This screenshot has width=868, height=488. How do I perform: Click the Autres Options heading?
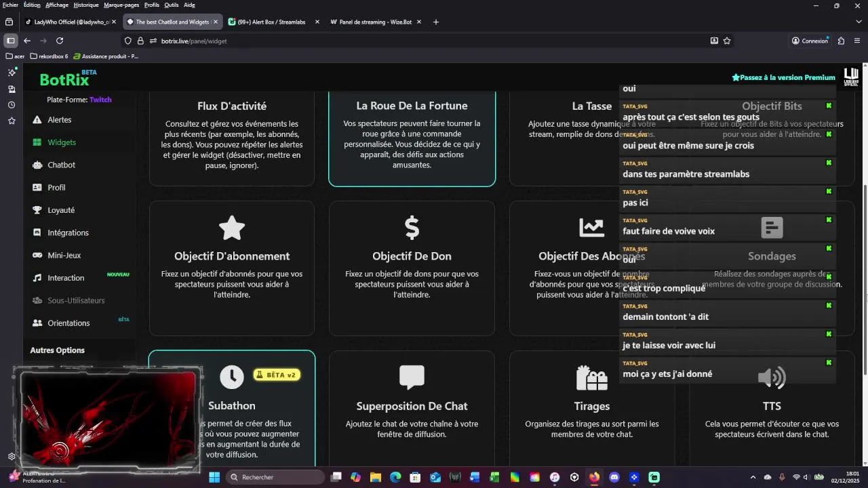tap(58, 350)
